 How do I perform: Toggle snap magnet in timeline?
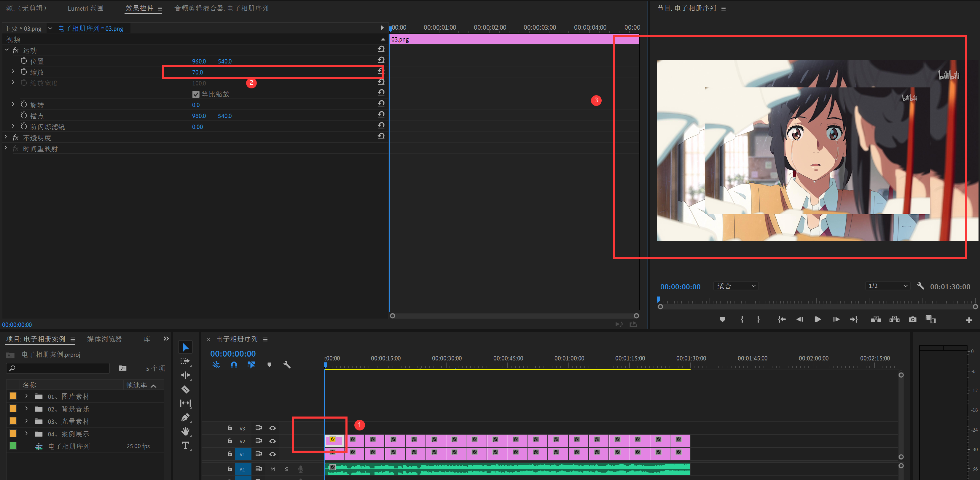pyautogui.click(x=234, y=365)
